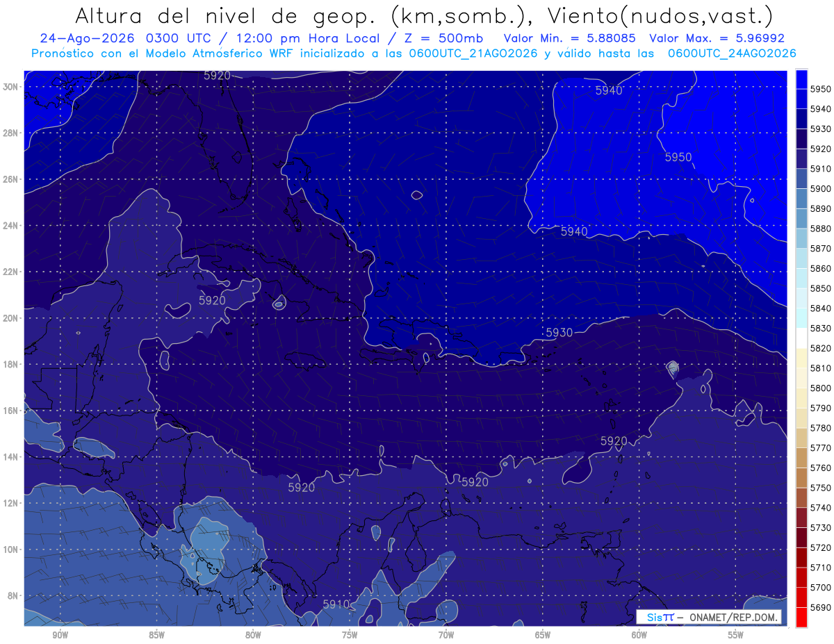The width and height of the screenshot is (834, 644).
Task: Click the 12N latitude axis label
Action: (11, 503)
